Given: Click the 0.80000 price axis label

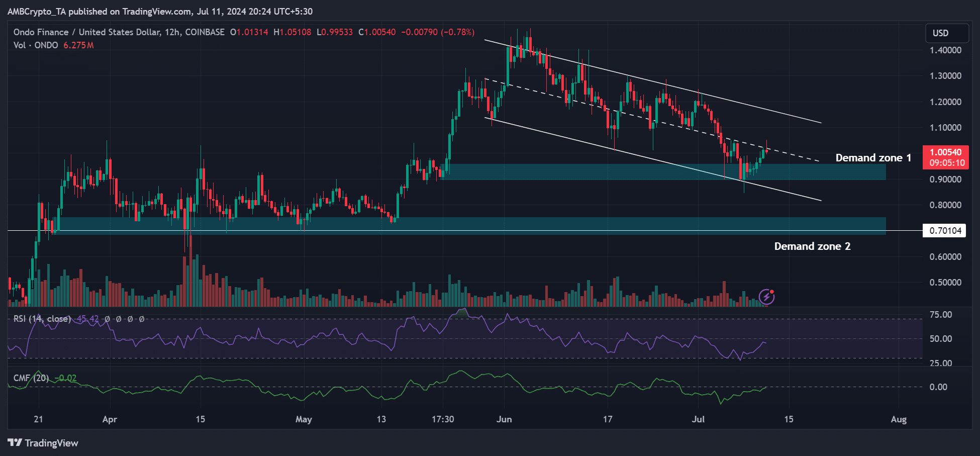Looking at the screenshot, I should (x=945, y=205).
